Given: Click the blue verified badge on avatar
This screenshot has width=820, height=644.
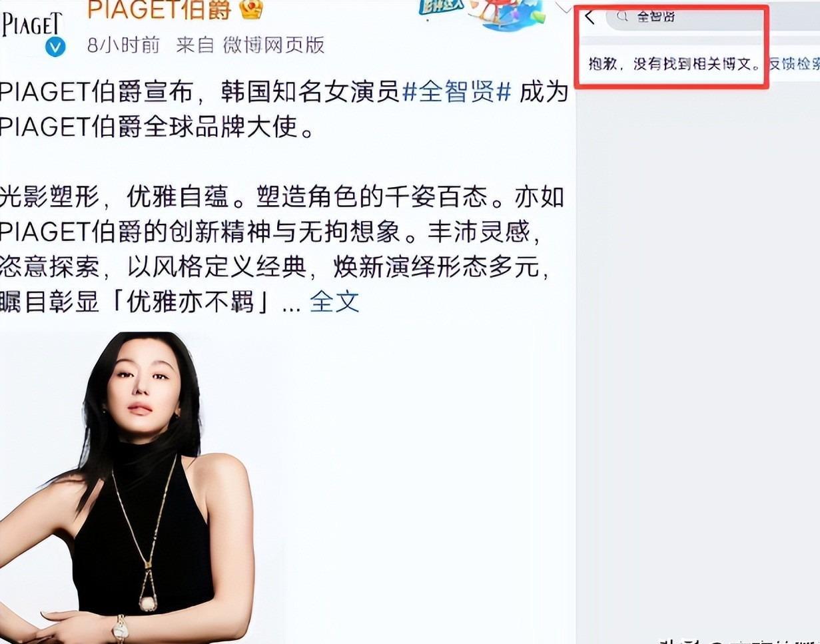Looking at the screenshot, I should (55, 47).
